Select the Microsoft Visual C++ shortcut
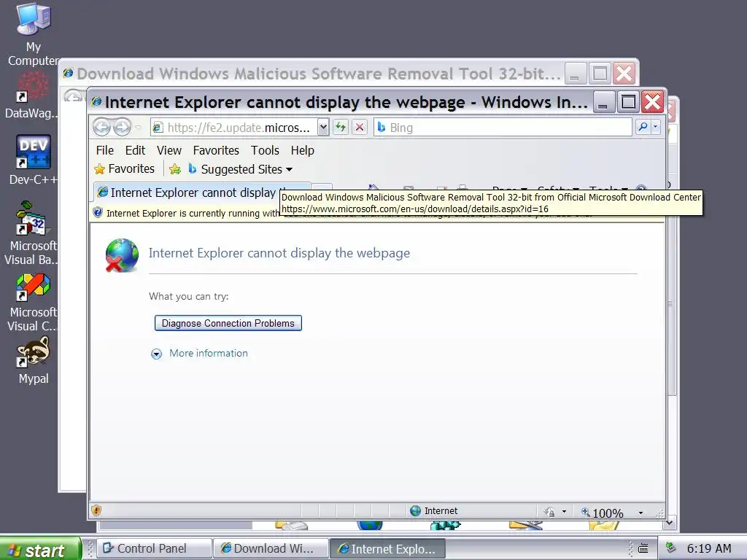 tap(32, 302)
